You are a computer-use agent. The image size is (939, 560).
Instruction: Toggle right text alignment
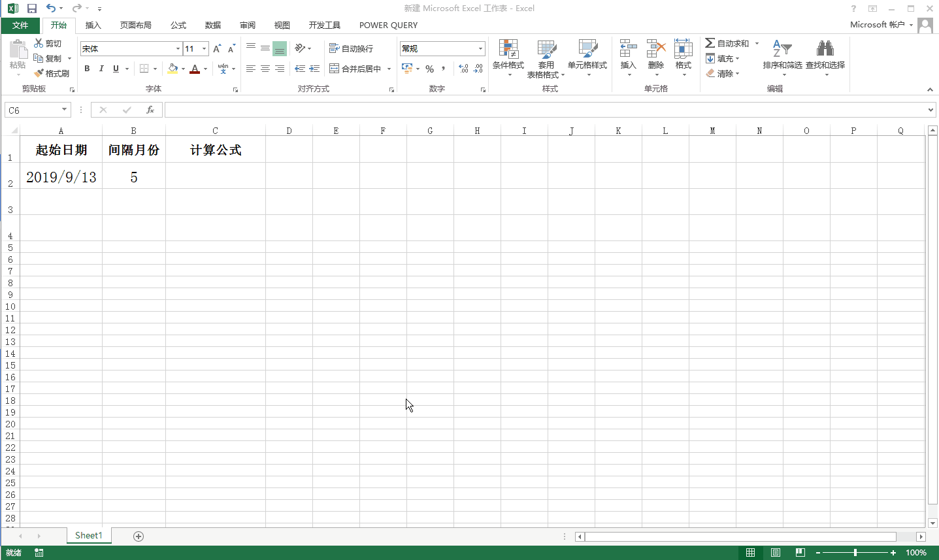(x=280, y=69)
